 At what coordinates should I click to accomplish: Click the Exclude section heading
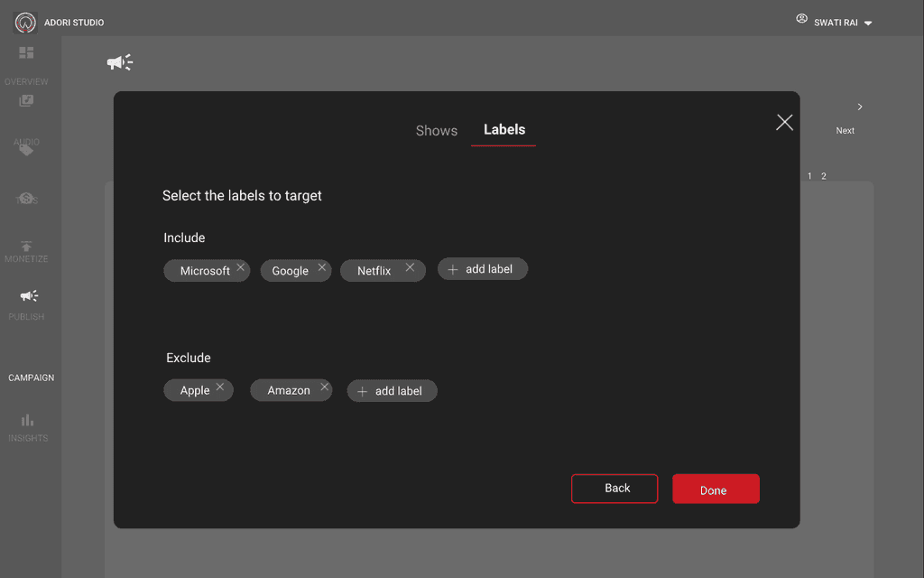click(189, 358)
